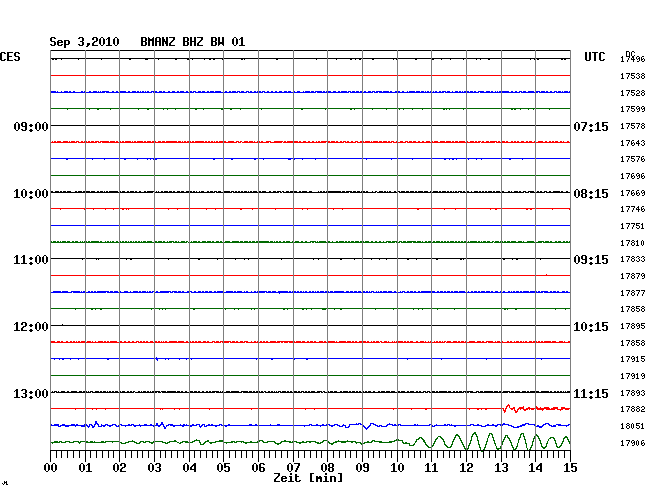Click the DC offset value 17746
650x494 pixels.
pos(633,209)
